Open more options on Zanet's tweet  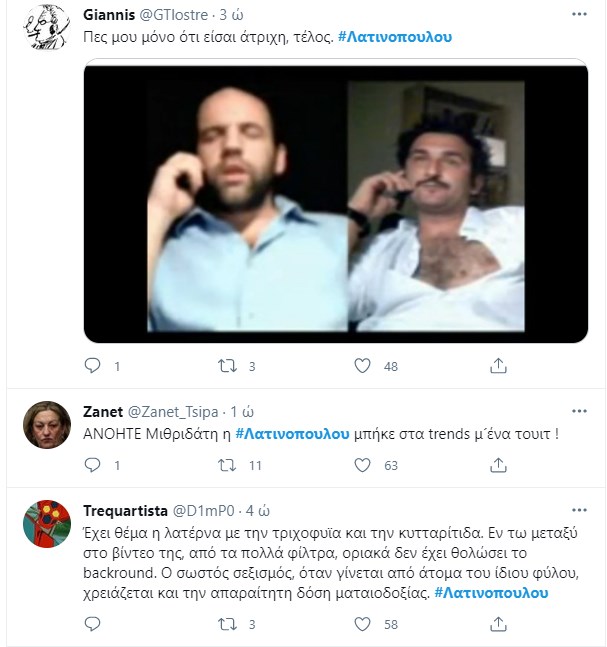(x=579, y=411)
